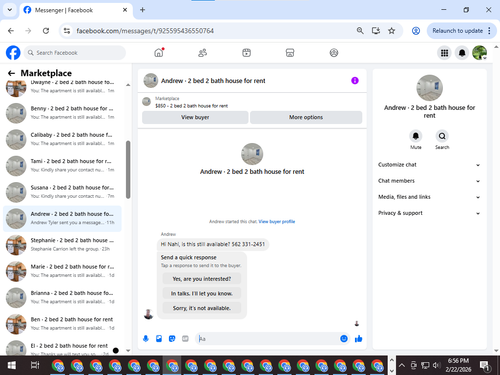Open Chrome zoom magnifier in address bar
The height and width of the screenshot is (375, 500).
(x=360, y=31)
